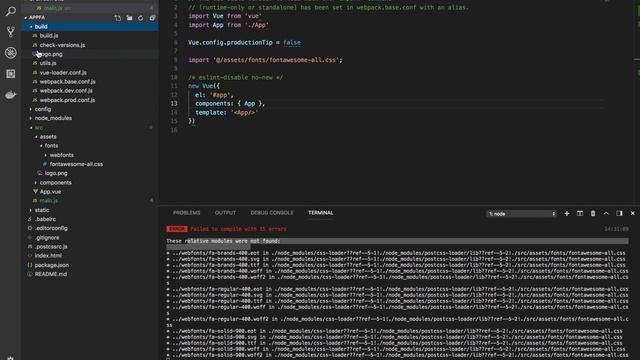
Task: Add a new terminal with plus icon
Action: [567, 213]
